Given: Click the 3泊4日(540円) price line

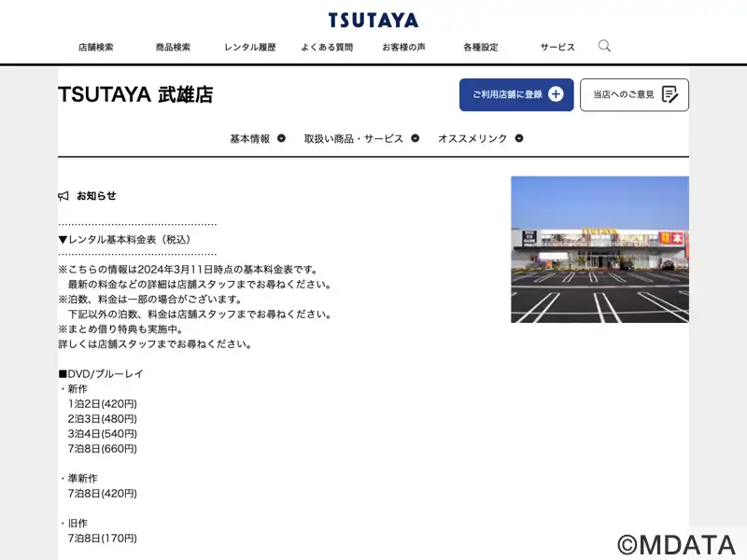Looking at the screenshot, I should pyautogui.click(x=103, y=434).
